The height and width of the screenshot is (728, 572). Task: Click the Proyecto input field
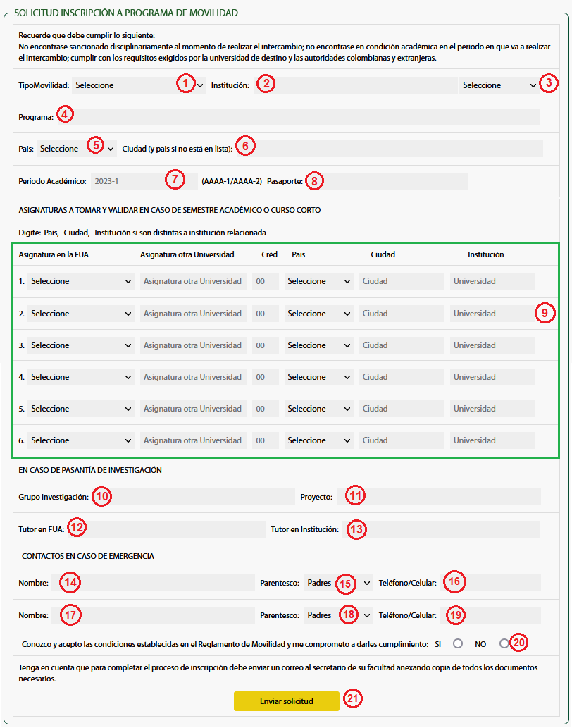click(439, 497)
